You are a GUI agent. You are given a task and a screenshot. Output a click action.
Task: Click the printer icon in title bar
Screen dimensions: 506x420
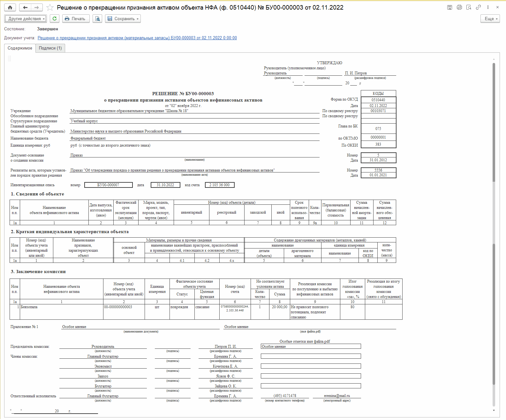[459, 7]
